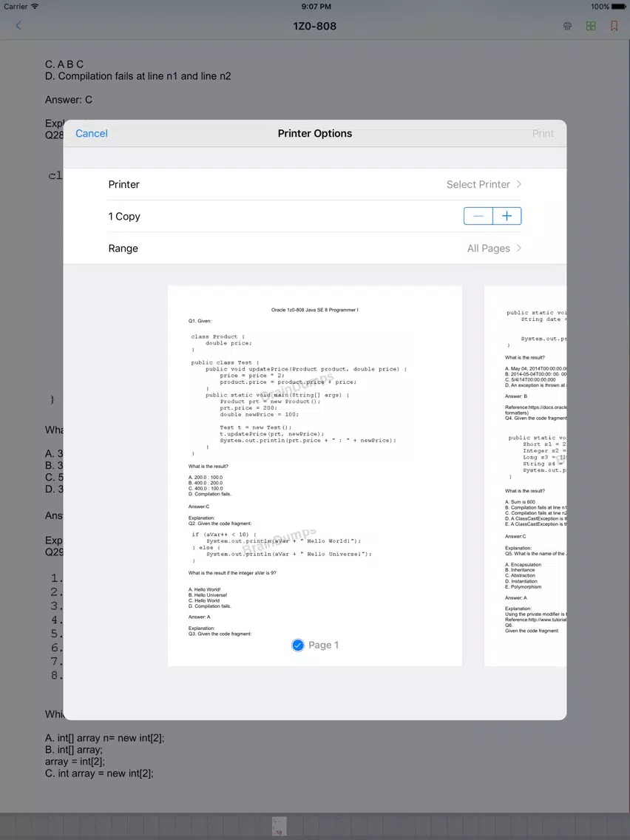Select the second page preview thumbnail
The height and width of the screenshot is (840, 630).
(x=526, y=475)
